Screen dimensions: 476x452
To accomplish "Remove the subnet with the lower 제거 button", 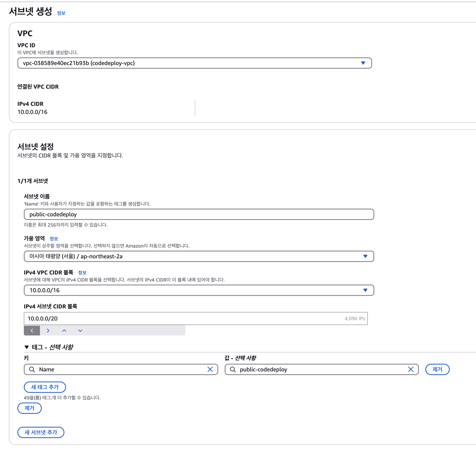I will 29,408.
